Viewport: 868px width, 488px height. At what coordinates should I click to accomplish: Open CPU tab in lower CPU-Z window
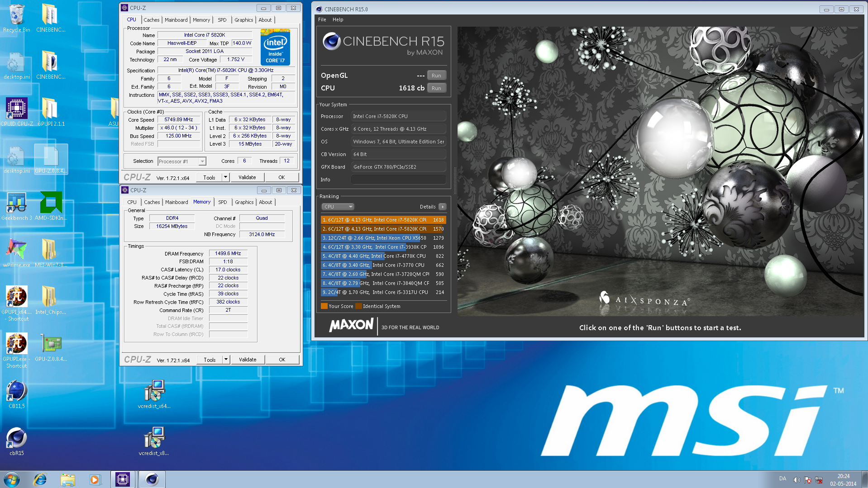(x=132, y=202)
